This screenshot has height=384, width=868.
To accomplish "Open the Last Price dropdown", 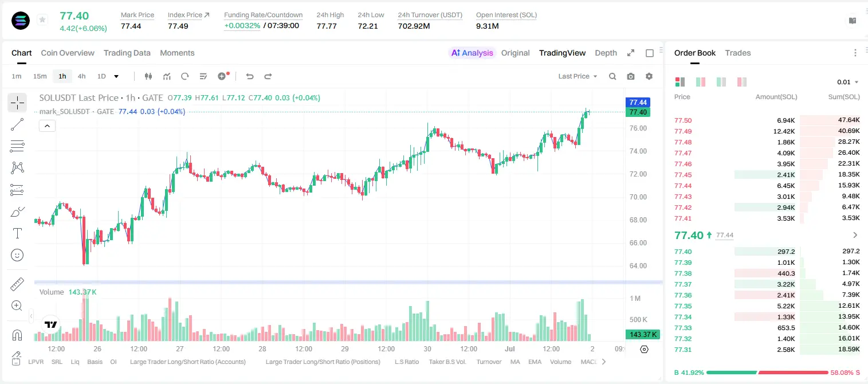I will coord(578,76).
